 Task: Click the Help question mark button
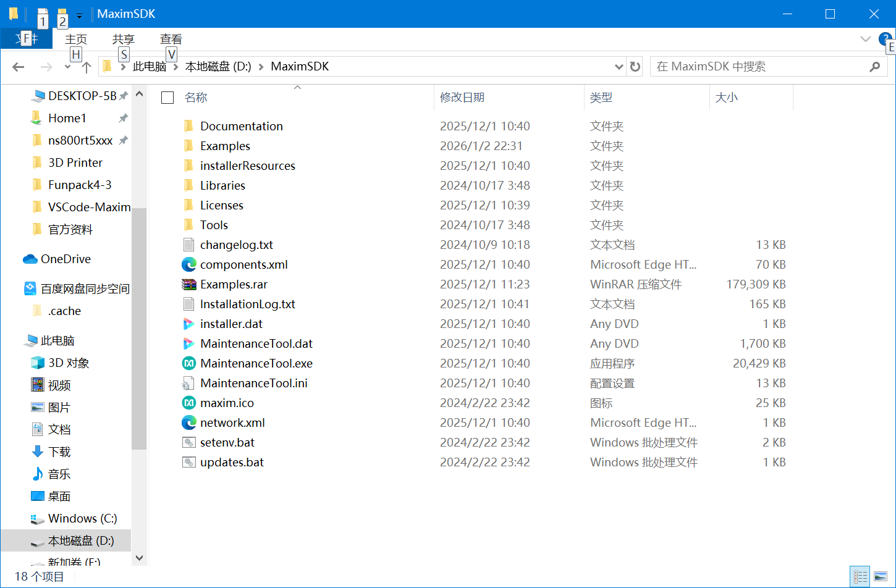click(885, 38)
